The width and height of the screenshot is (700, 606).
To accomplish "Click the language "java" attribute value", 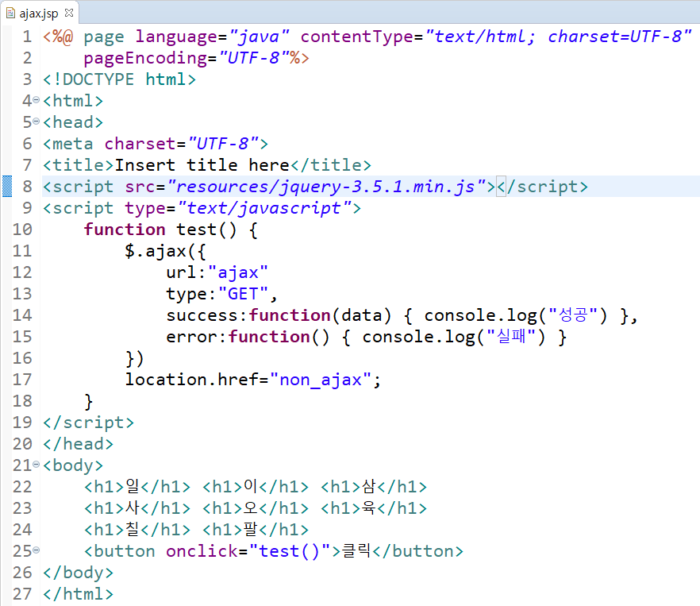I will point(259,37).
